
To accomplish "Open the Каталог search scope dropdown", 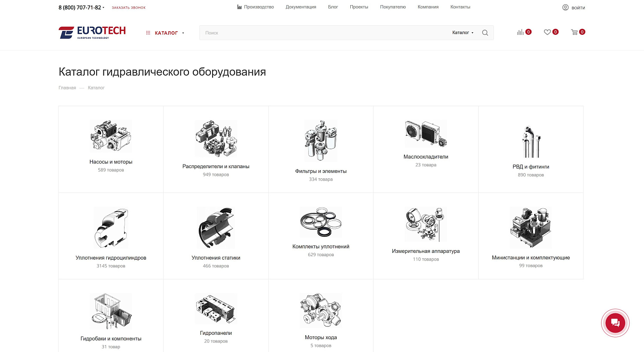I will coord(463,33).
